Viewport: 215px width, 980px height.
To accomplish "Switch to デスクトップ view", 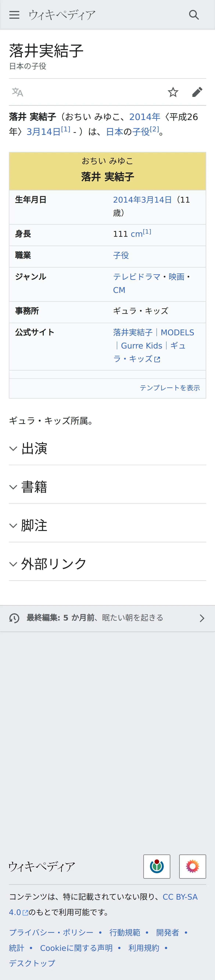I will [32, 963].
